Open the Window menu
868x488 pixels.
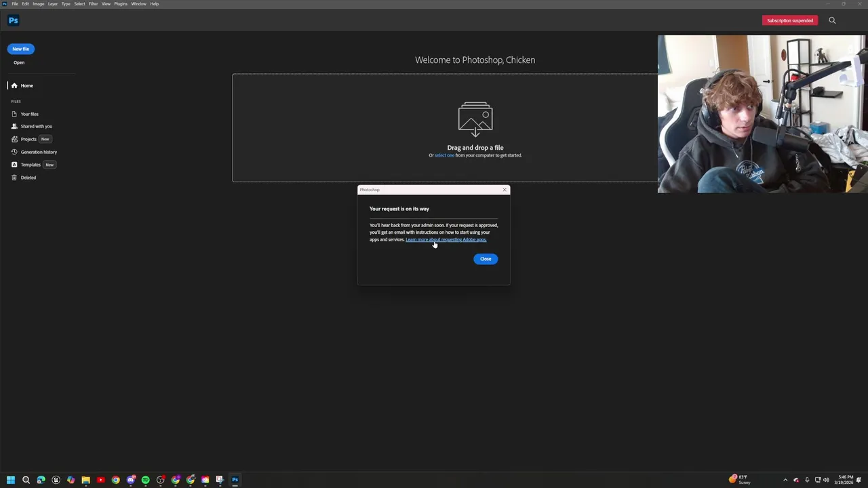tap(138, 4)
